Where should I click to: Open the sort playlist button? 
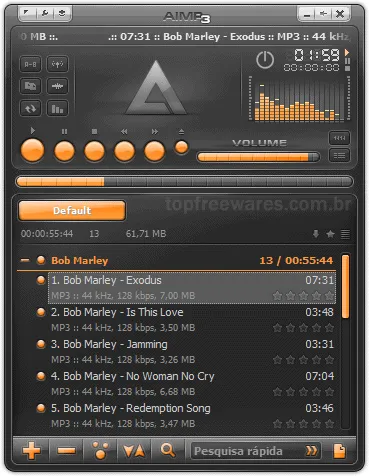pyautogui.click(x=134, y=451)
